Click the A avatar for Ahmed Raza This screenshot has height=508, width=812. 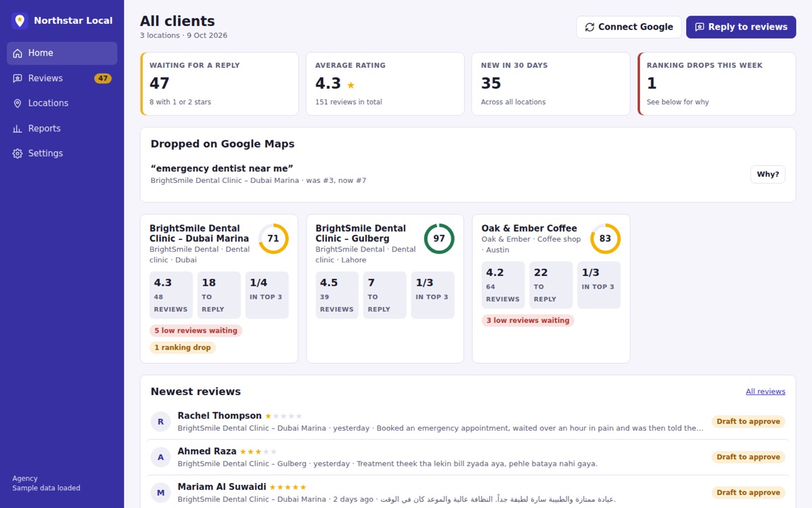[160, 457]
